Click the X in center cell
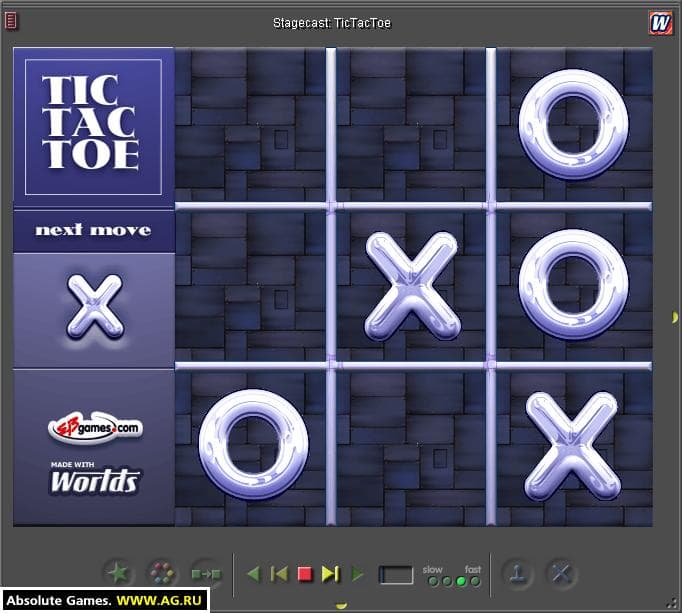682x613 pixels. tap(412, 286)
